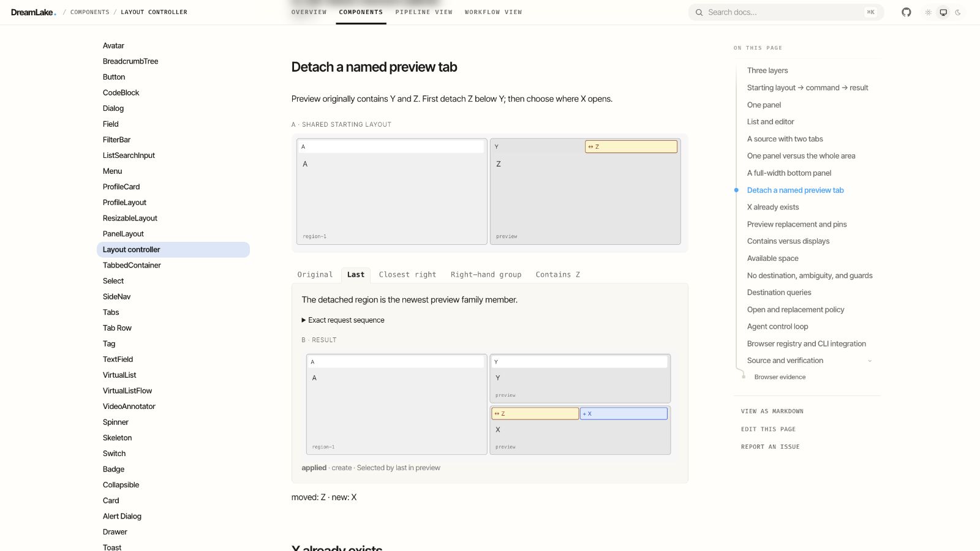
Task: Select the Right-hand group tab
Action: pos(486,275)
